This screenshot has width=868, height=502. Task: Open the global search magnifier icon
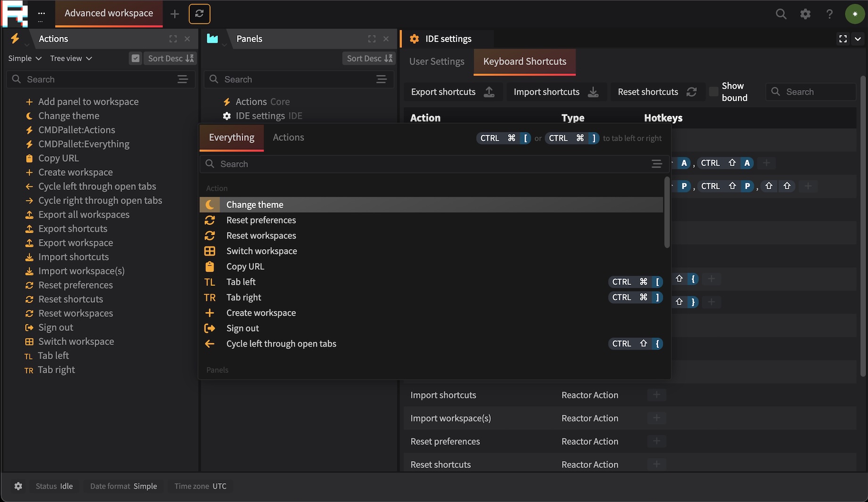click(x=781, y=14)
